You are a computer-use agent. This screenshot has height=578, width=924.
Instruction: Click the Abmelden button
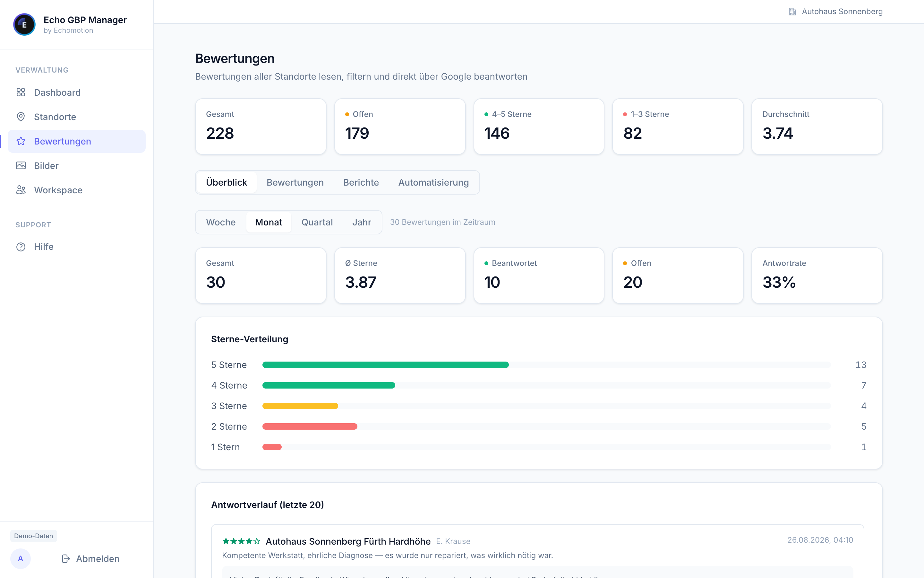click(91, 559)
